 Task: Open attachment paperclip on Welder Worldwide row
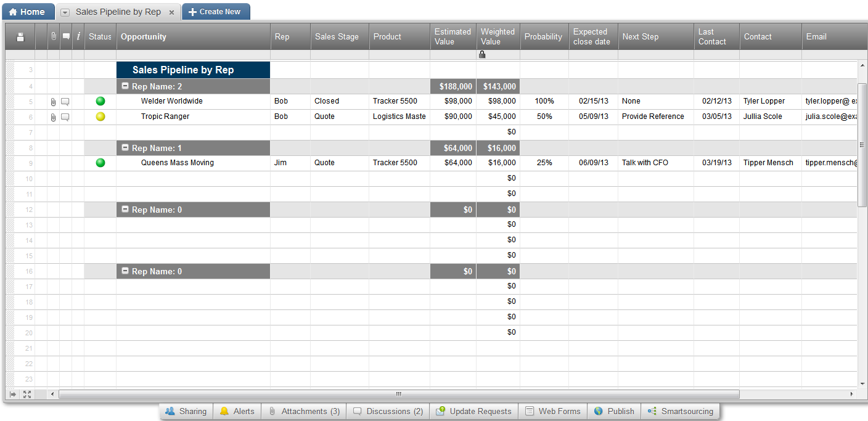pos(54,102)
